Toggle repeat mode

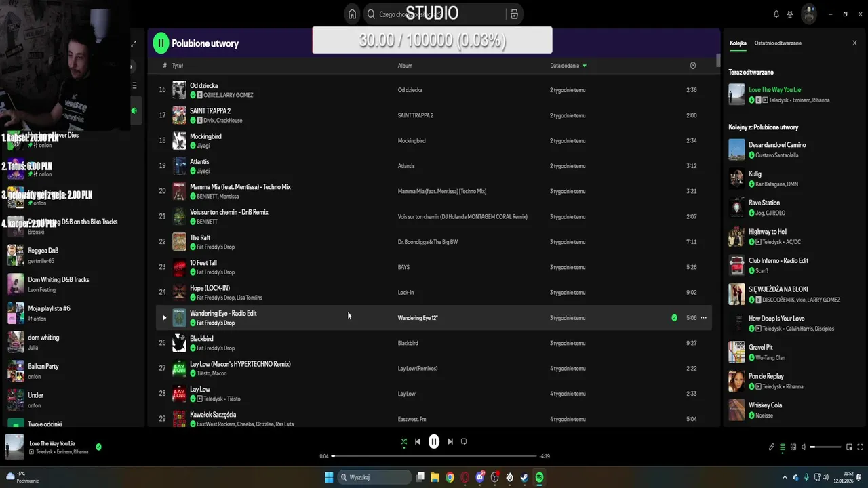(x=464, y=441)
